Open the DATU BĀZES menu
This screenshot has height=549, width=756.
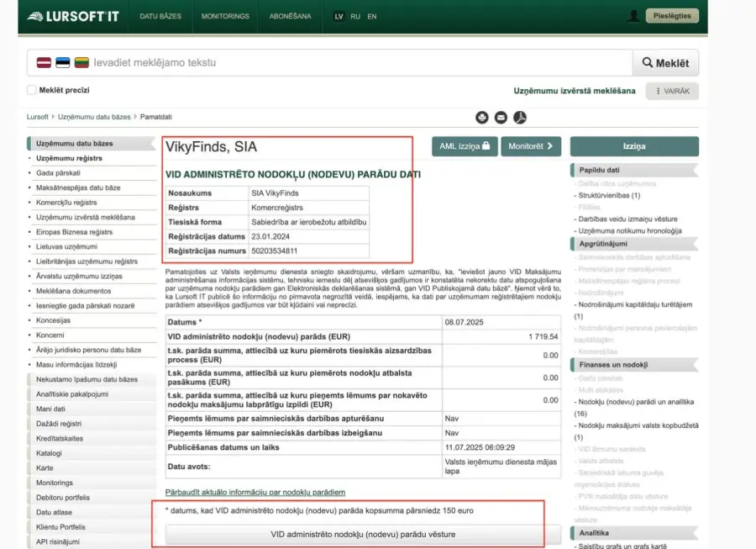pos(160,17)
